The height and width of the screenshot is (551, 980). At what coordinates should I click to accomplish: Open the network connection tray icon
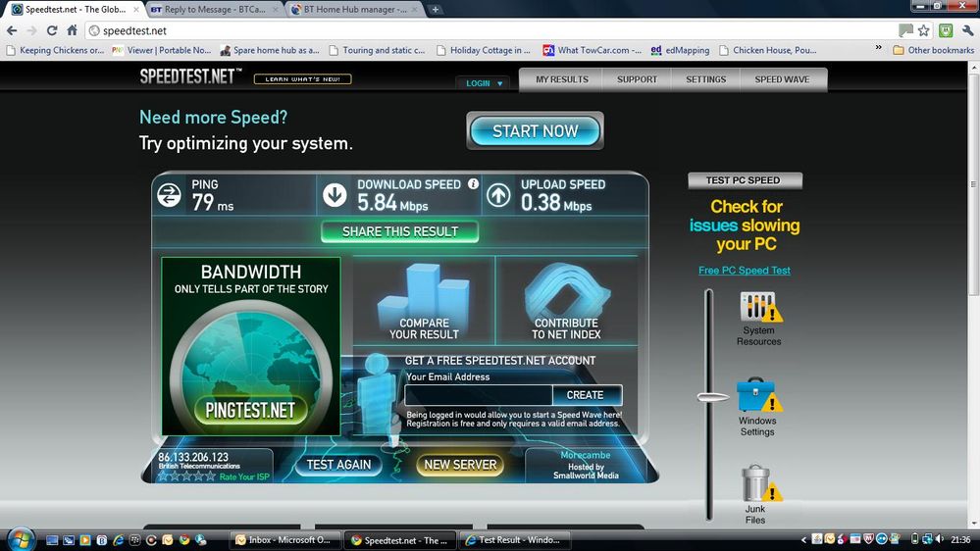click(927, 539)
